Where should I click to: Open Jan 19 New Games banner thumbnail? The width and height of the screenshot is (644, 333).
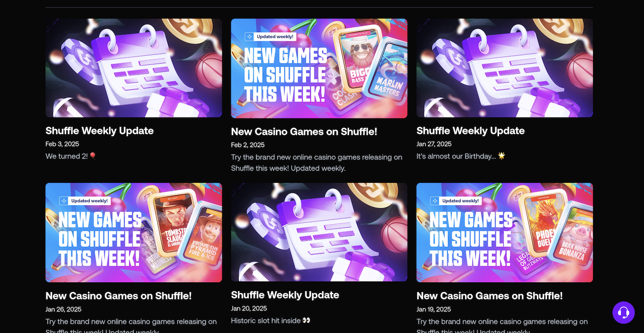(505, 233)
